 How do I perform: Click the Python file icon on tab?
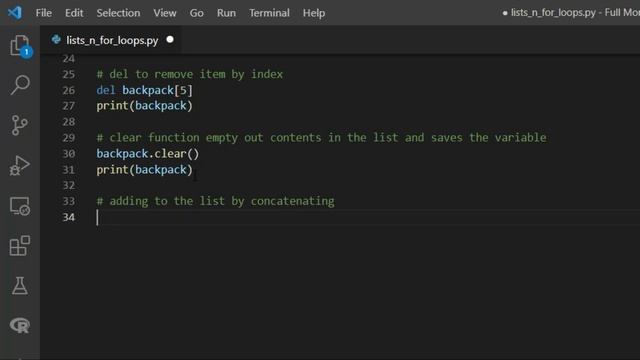point(56,40)
